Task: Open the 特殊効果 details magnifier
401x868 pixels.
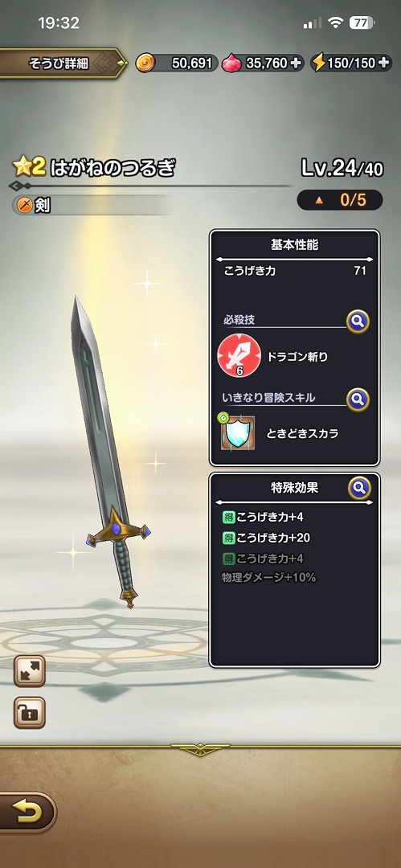Action: [359, 488]
